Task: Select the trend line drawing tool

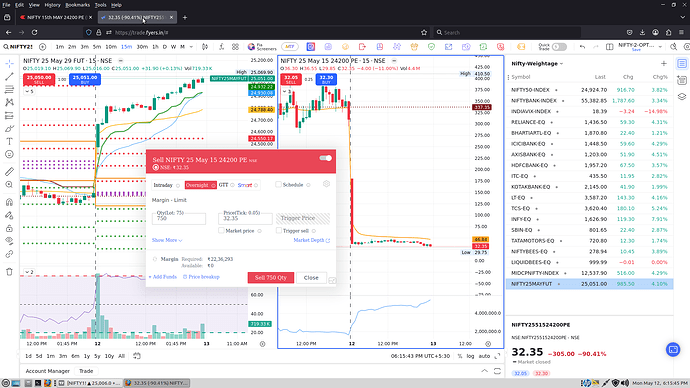Action: (9, 77)
